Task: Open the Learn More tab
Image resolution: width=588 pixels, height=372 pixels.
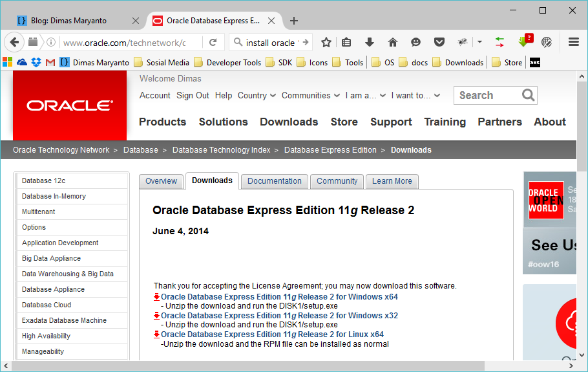Action: 392,181
